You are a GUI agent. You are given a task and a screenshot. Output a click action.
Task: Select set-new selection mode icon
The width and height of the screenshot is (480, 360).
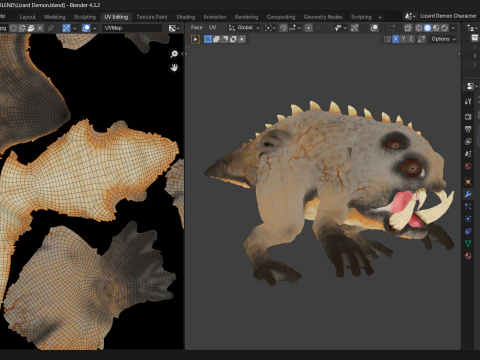pos(208,39)
